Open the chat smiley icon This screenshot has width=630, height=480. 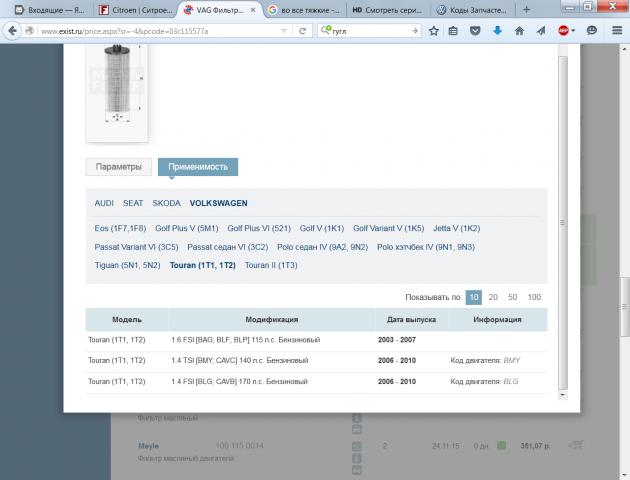[x=591, y=31]
